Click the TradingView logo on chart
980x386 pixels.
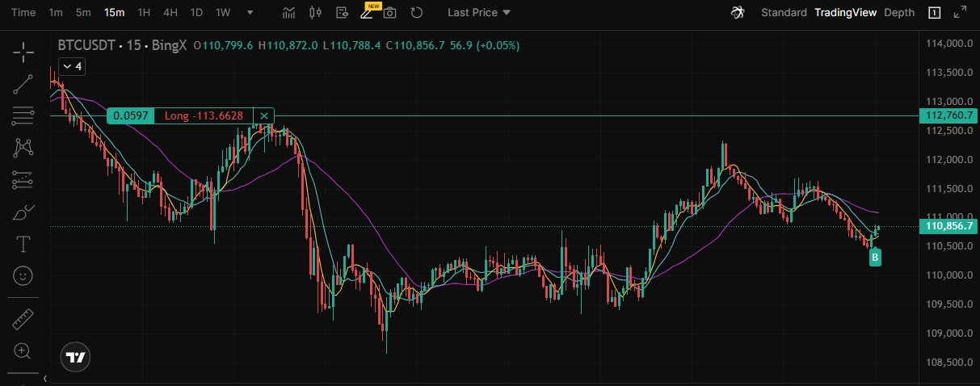tap(76, 356)
